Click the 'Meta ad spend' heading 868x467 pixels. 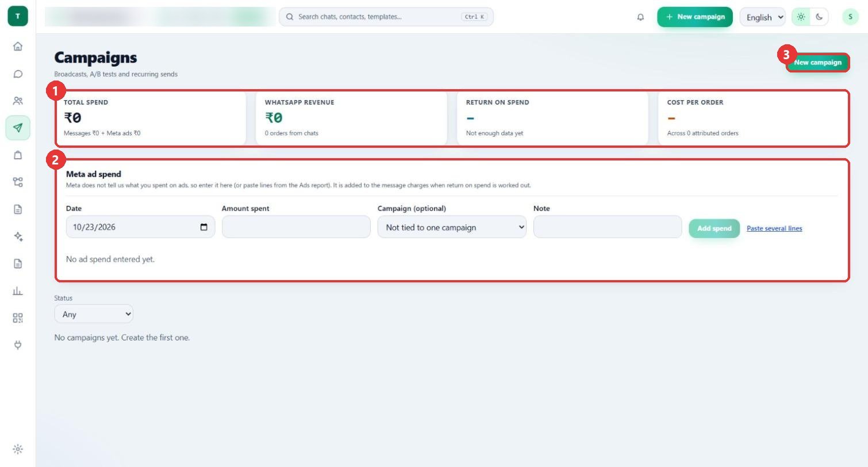point(94,174)
